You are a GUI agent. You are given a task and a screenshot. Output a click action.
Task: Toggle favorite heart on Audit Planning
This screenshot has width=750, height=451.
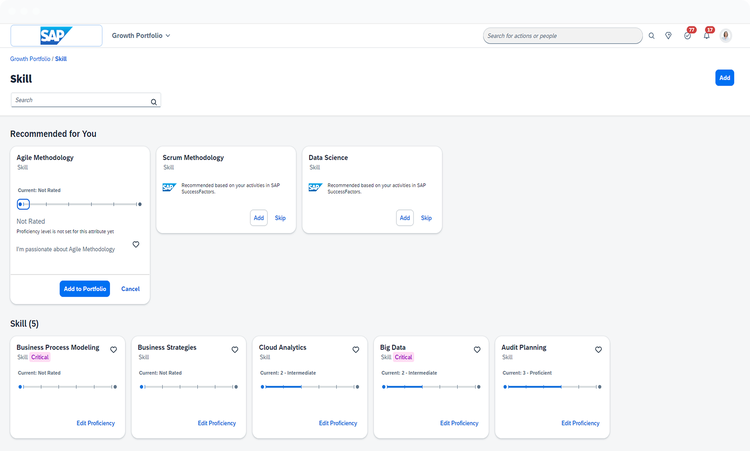(598, 350)
